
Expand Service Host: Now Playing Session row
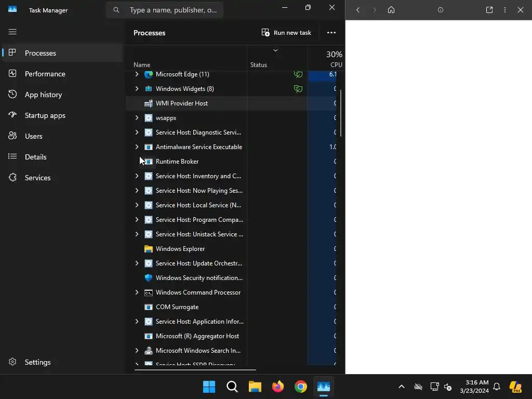pos(137,191)
